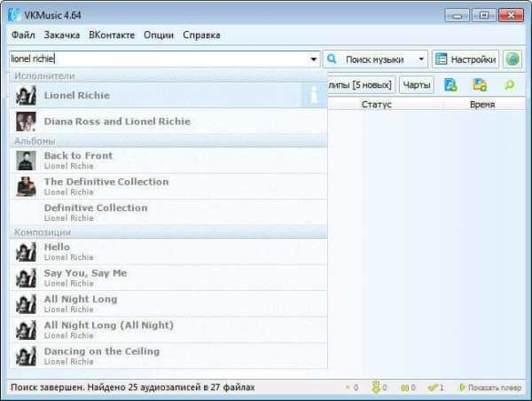The image size is (532, 401).
Task: Open the Опции menu
Action: tap(159, 35)
